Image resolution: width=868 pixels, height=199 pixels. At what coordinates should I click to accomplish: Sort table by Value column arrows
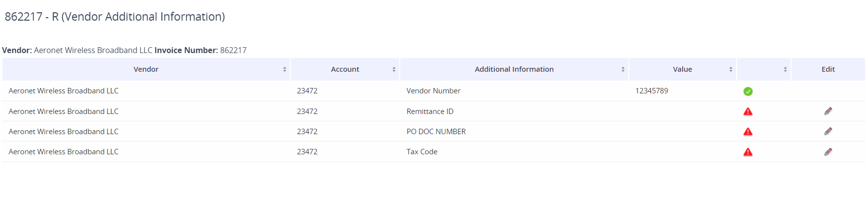pos(731,69)
